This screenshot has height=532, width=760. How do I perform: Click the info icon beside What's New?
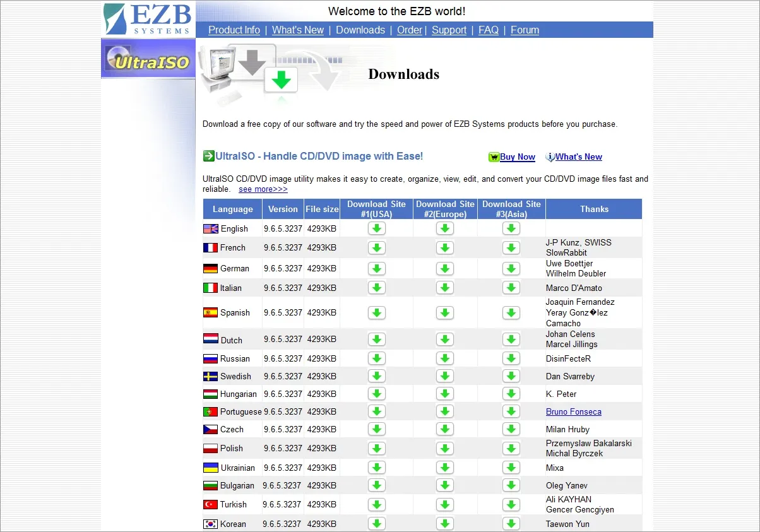click(550, 157)
